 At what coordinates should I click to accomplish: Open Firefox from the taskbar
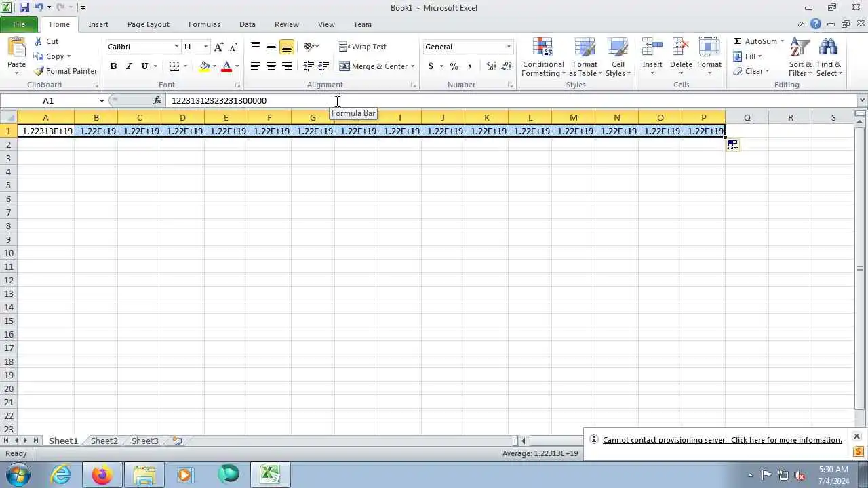coord(102,474)
